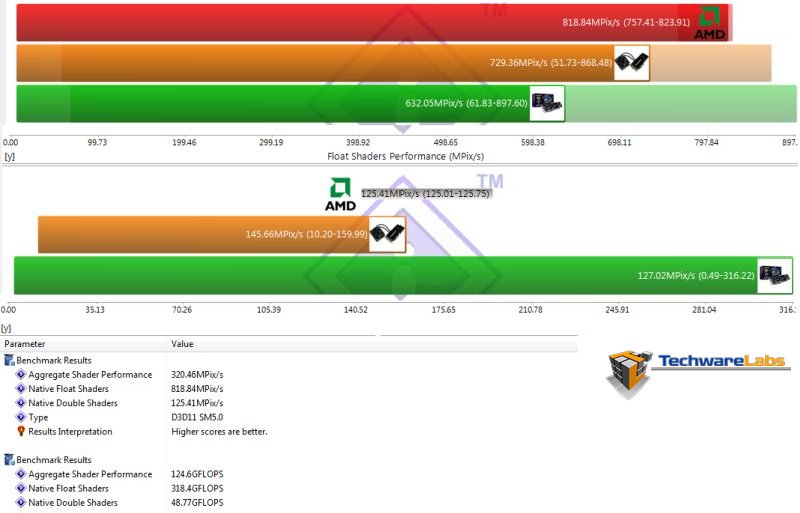Select the orange 145.66MPix/s double shader bar
Image resolution: width=800 pixels, height=513 pixels.
tap(222, 234)
